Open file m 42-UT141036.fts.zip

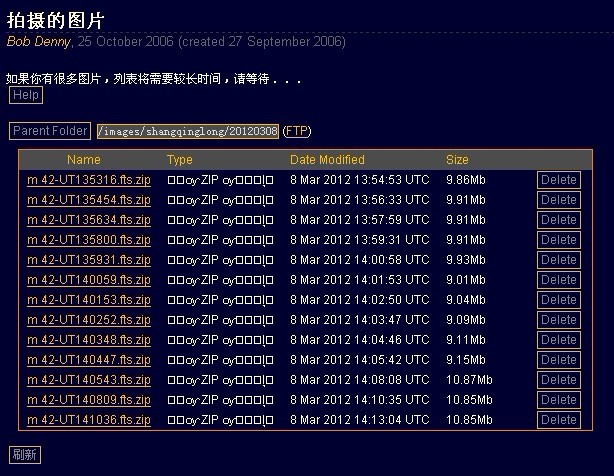88,420
